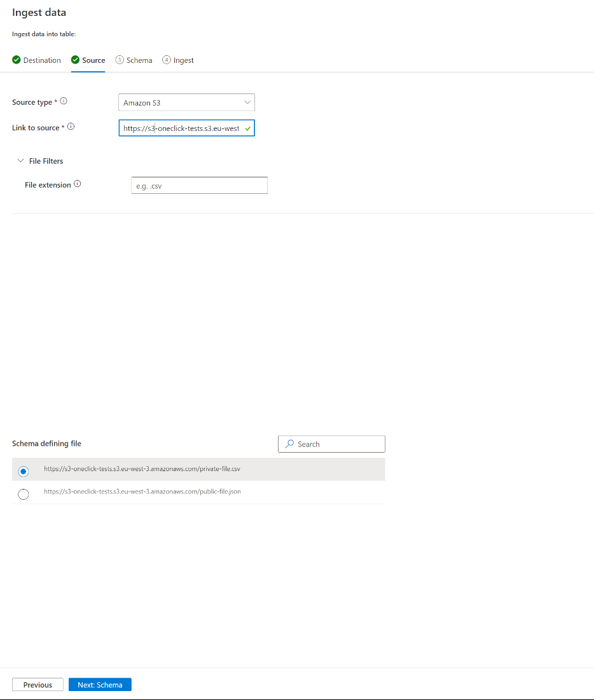Open the Amazon S3 source type dropdown
The image size is (594, 700).
point(187,102)
